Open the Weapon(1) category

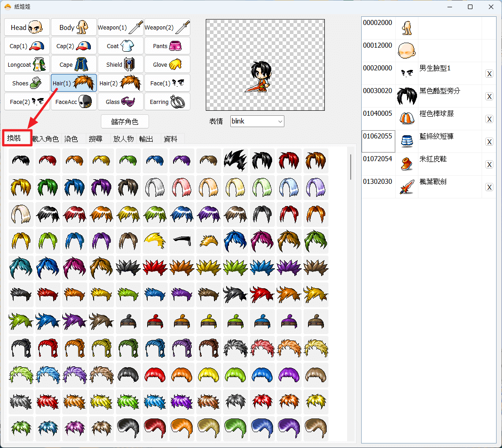click(x=120, y=27)
